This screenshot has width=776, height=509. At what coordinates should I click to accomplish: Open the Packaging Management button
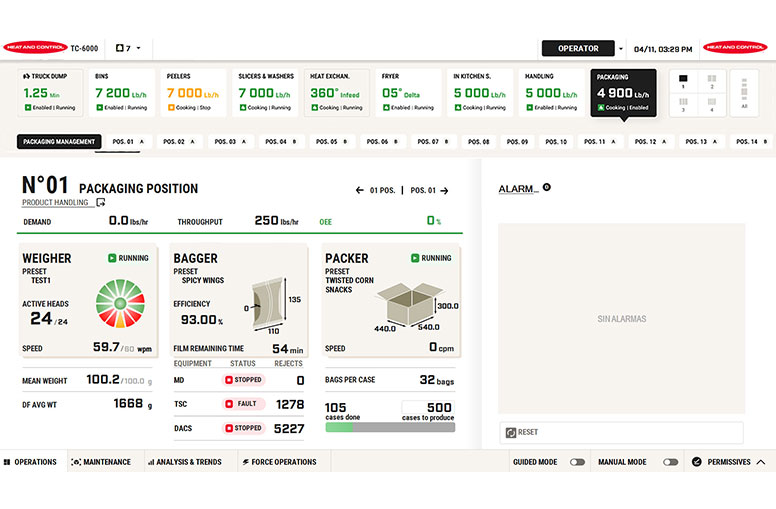point(59,142)
